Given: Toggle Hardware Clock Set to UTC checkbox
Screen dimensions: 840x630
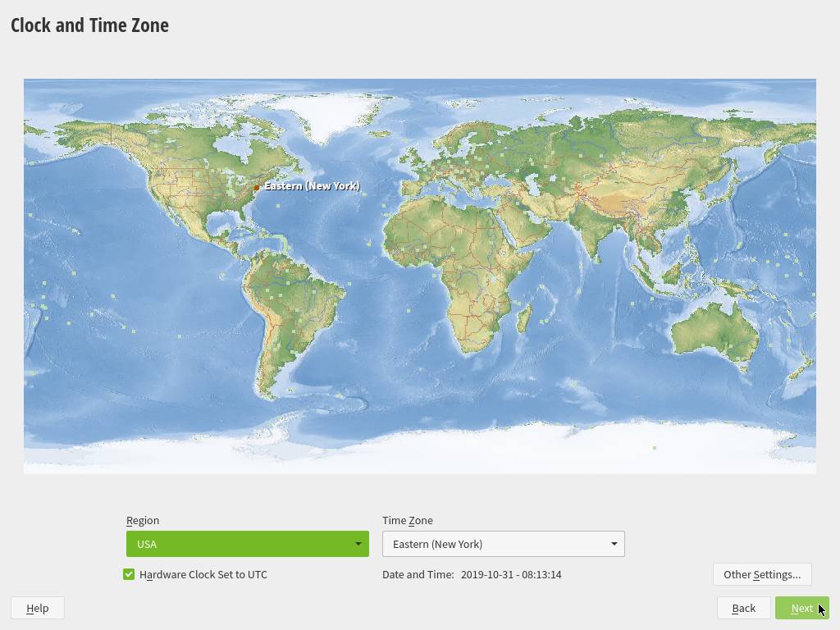Looking at the screenshot, I should click(129, 574).
